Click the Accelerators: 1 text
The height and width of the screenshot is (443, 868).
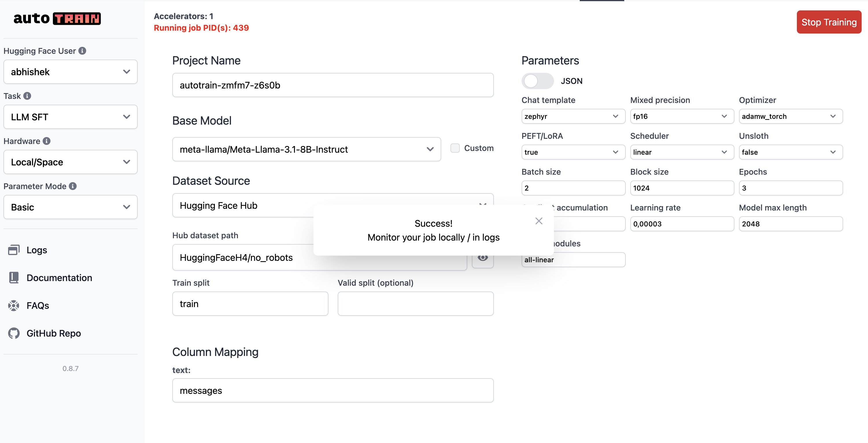pyautogui.click(x=183, y=16)
